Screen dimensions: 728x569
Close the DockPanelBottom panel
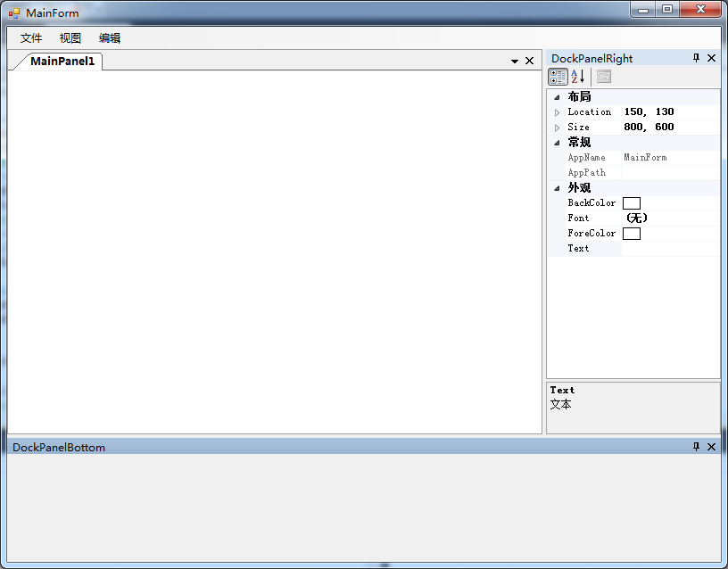(x=710, y=447)
